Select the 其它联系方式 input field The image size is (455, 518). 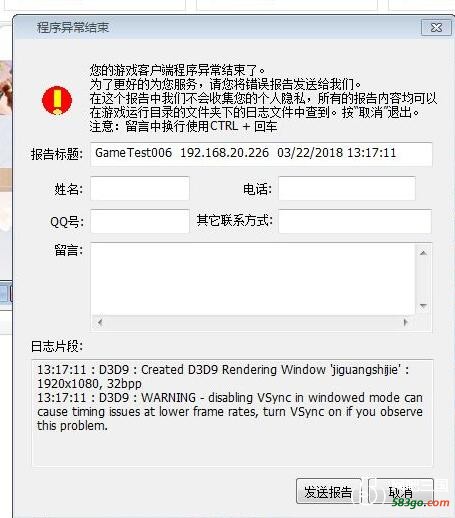355,221
